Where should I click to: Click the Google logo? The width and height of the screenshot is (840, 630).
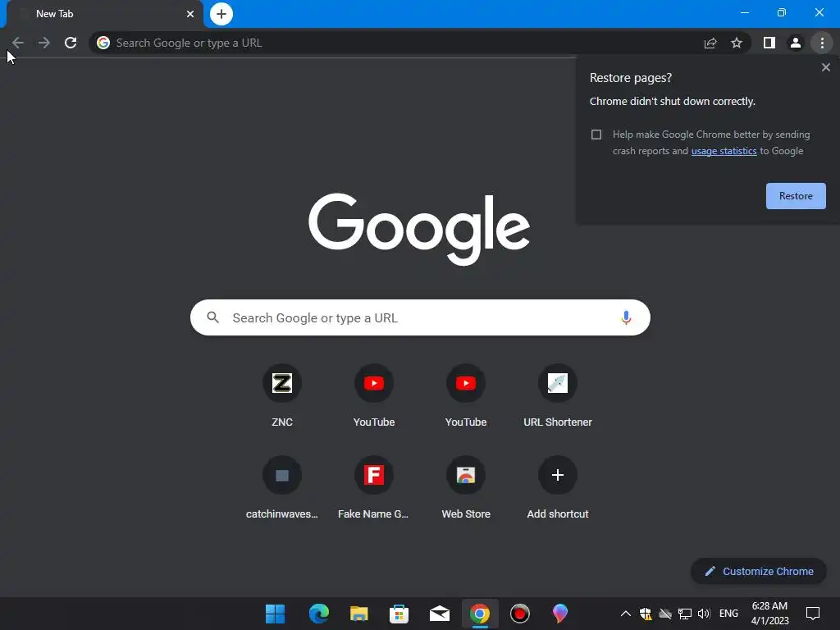click(x=419, y=230)
